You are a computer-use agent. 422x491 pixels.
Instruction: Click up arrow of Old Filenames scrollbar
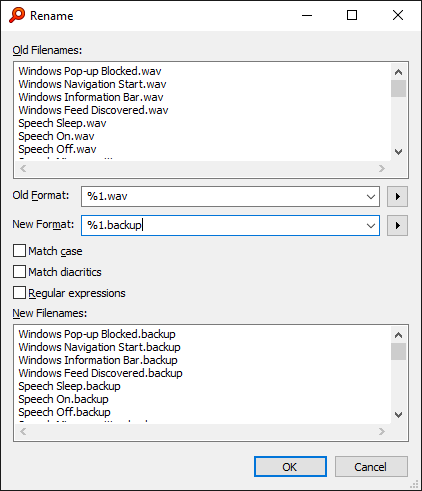pyautogui.click(x=398, y=72)
